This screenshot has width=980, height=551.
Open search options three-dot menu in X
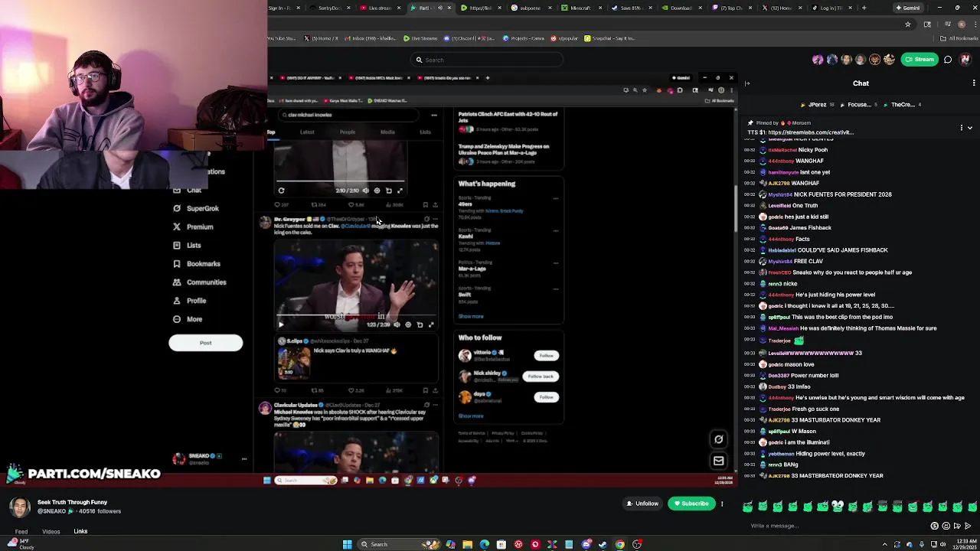tap(434, 115)
